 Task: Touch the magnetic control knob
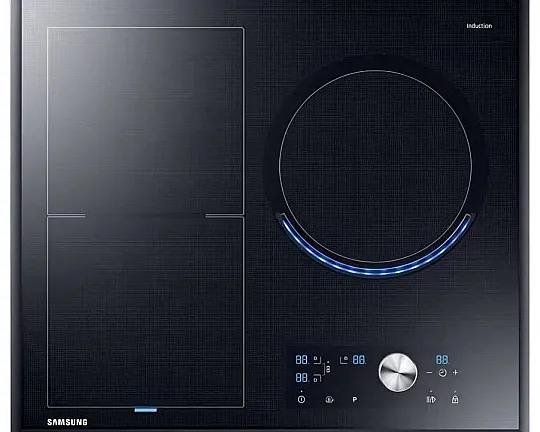(x=398, y=372)
